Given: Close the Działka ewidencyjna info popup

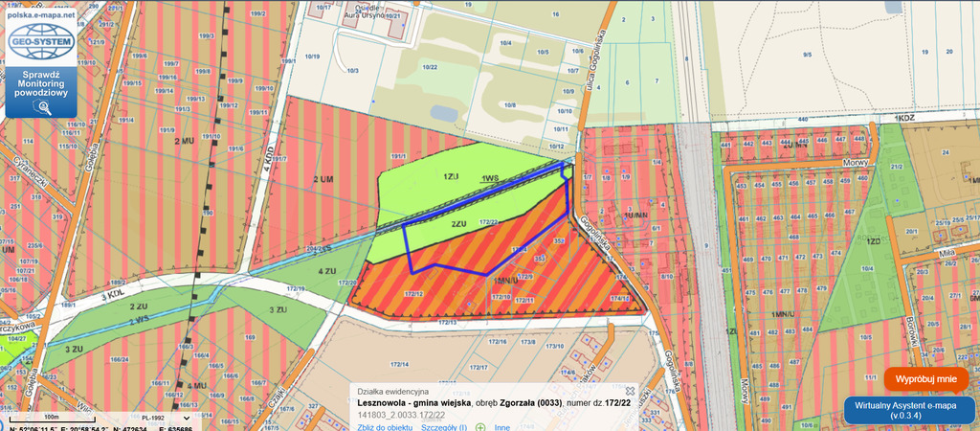Looking at the screenshot, I should [x=630, y=391].
